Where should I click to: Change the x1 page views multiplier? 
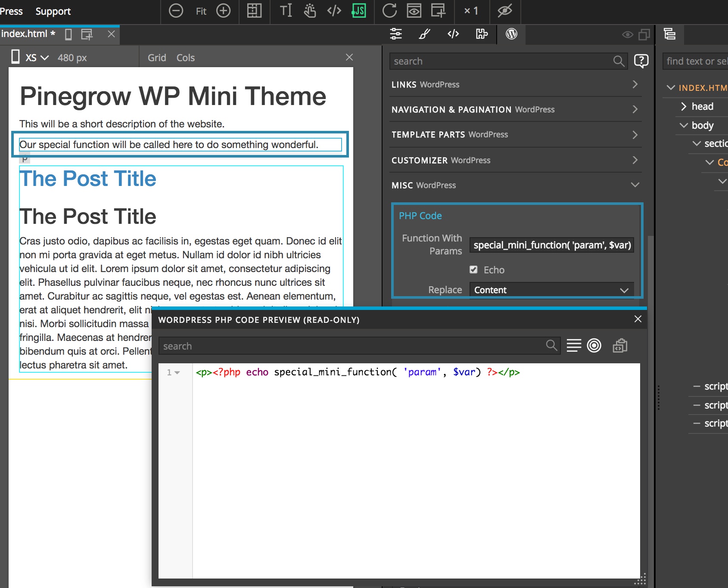coord(471,11)
